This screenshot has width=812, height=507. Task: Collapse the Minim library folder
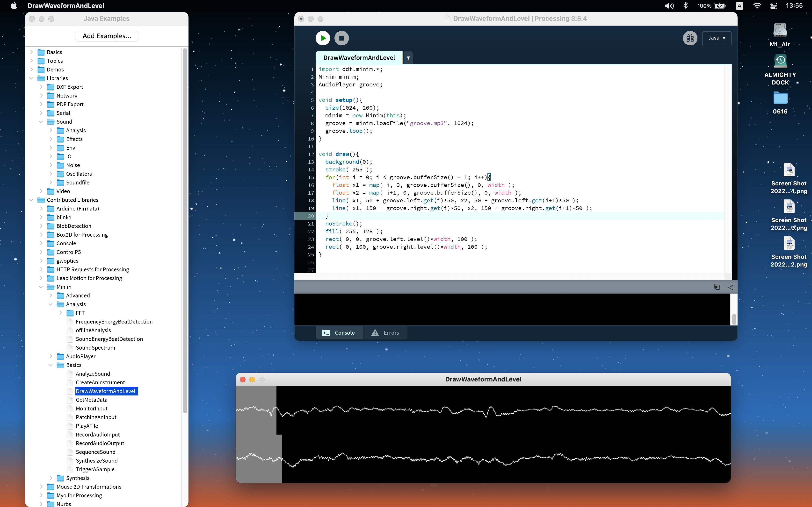(41, 287)
